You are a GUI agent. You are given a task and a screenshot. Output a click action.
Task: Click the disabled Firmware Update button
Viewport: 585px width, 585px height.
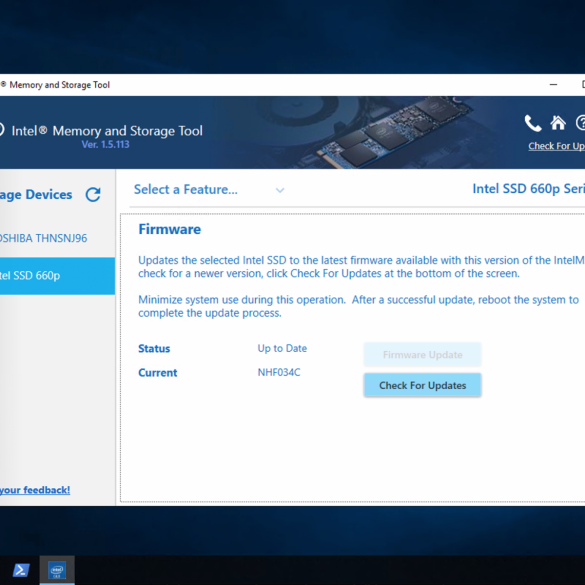[422, 354]
